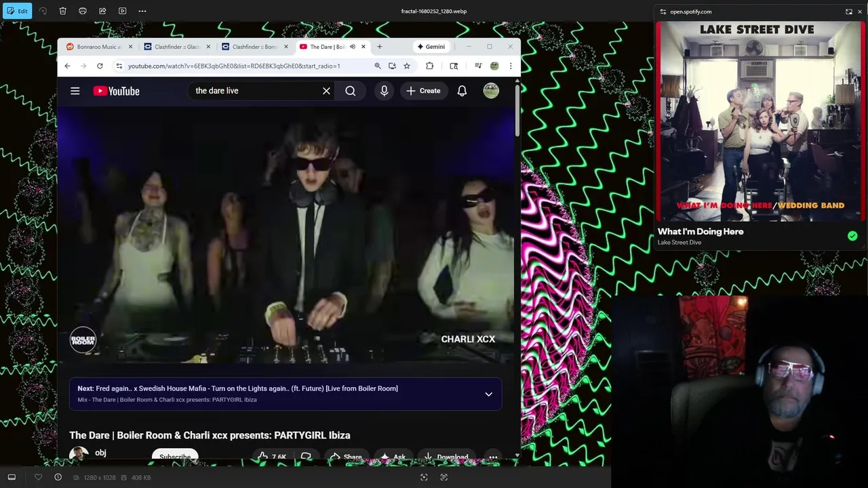
Task: Reload the YouTube page
Action: (x=100, y=66)
